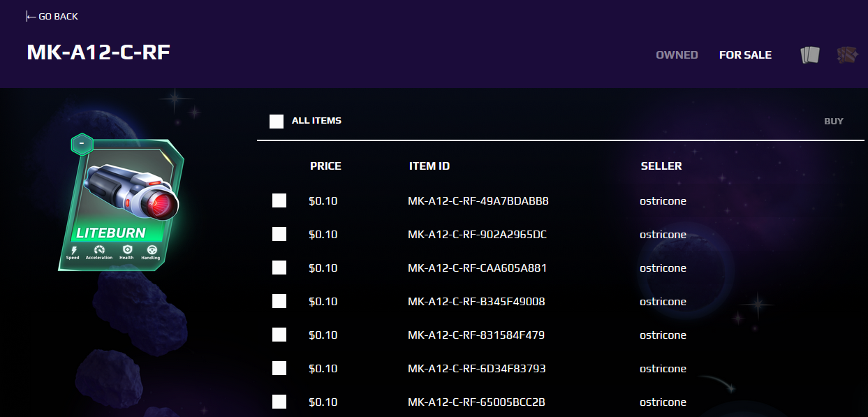
Task: Tick checkbox for item ending 6D34F83793
Action: click(x=279, y=369)
